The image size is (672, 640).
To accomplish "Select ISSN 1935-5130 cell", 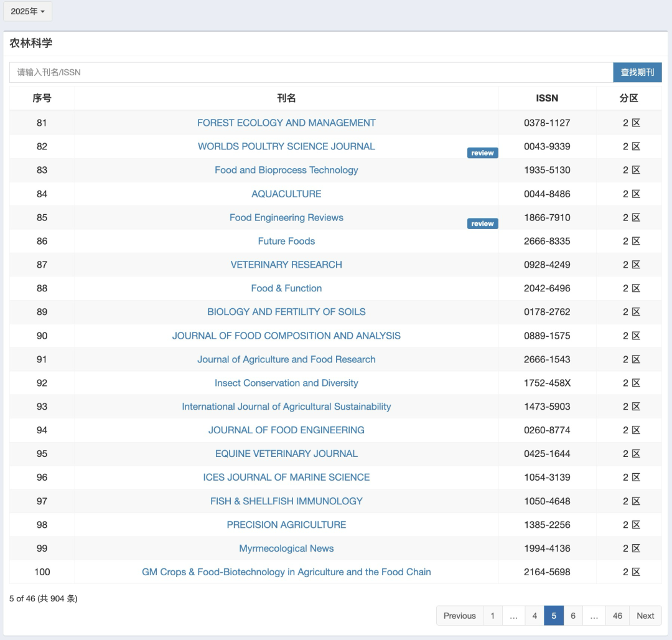I will 547,170.
